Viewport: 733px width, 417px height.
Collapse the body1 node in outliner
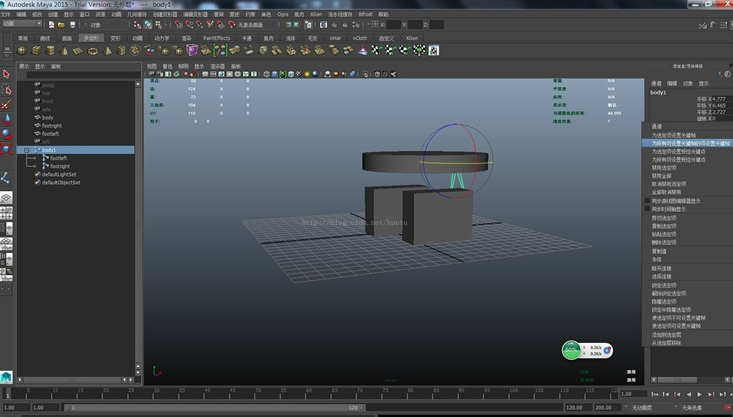(x=27, y=150)
